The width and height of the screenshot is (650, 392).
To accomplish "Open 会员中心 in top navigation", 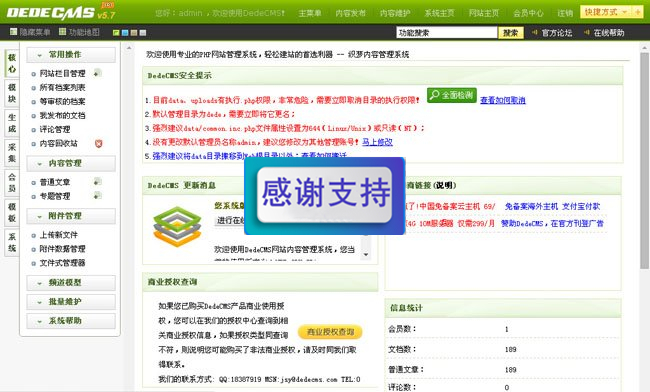I will coord(528,13).
